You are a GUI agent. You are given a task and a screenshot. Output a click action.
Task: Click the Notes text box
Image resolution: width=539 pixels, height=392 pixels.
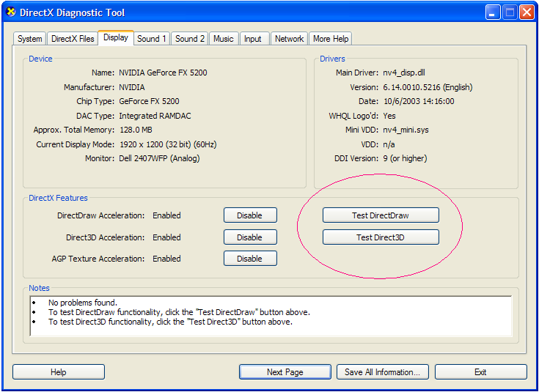(271, 316)
